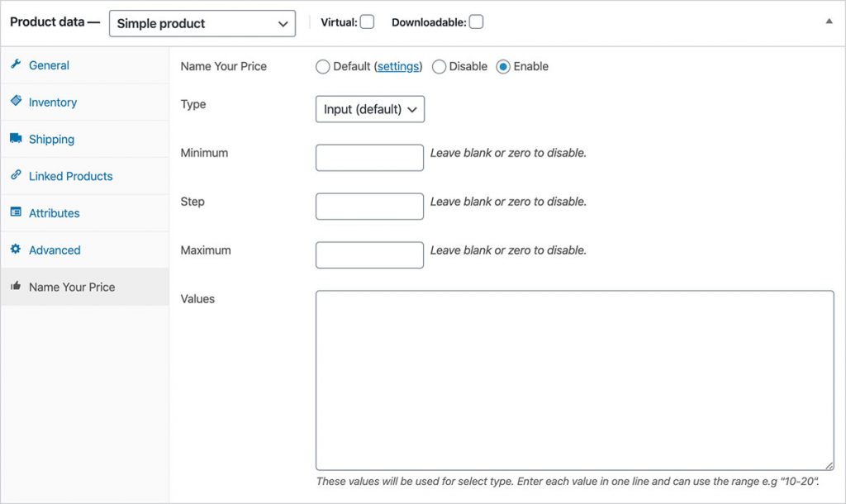The image size is (846, 504).
Task: Check the Virtual checkbox
Action: [x=367, y=22]
